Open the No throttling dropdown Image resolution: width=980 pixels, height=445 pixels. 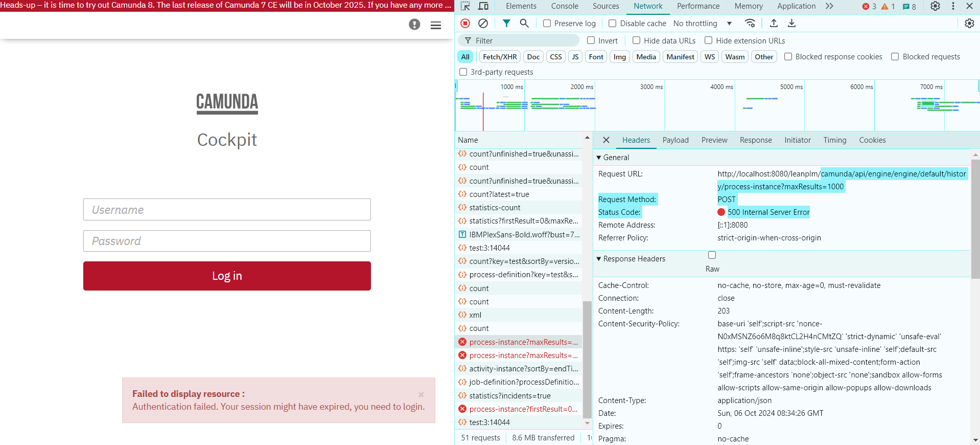click(x=703, y=23)
